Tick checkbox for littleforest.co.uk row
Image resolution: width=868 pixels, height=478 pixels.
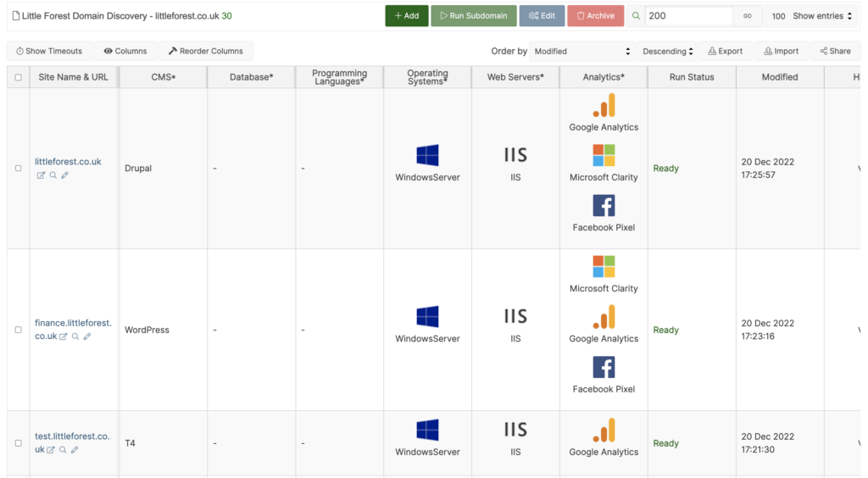pyautogui.click(x=19, y=168)
